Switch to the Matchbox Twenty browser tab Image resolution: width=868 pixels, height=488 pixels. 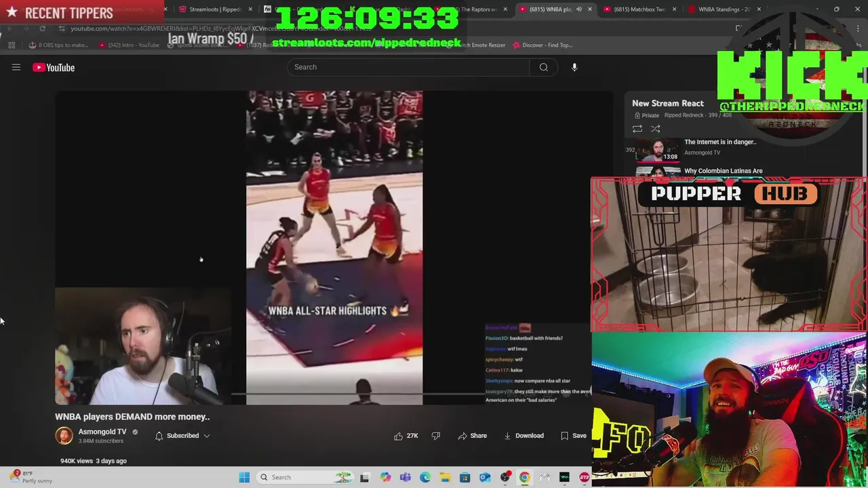click(639, 9)
